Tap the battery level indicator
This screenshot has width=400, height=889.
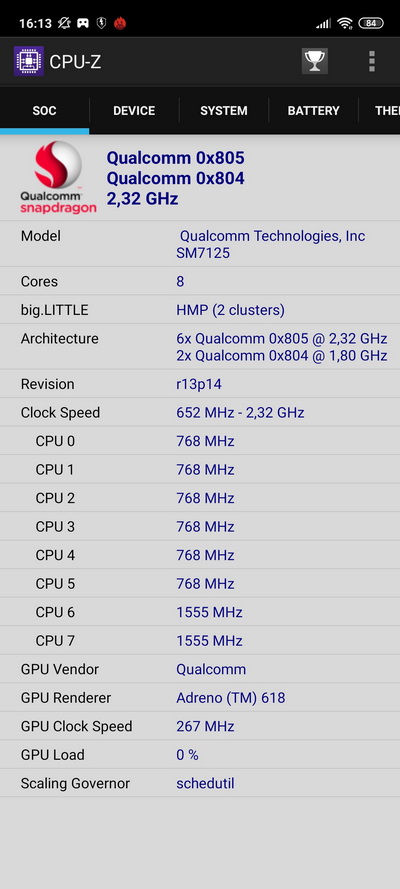point(371,23)
